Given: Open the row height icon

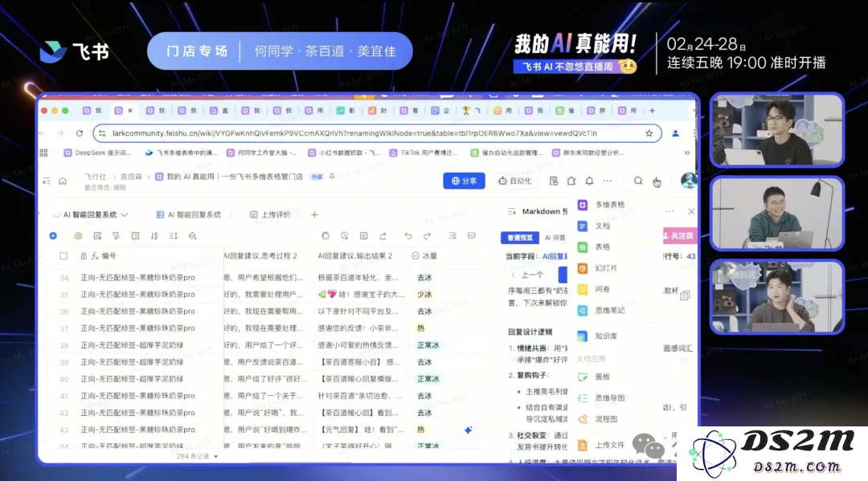Looking at the screenshot, I should pyautogui.click(x=174, y=235).
